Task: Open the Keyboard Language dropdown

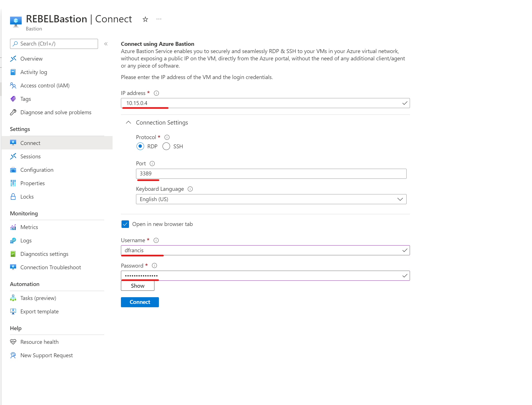Action: (x=400, y=199)
